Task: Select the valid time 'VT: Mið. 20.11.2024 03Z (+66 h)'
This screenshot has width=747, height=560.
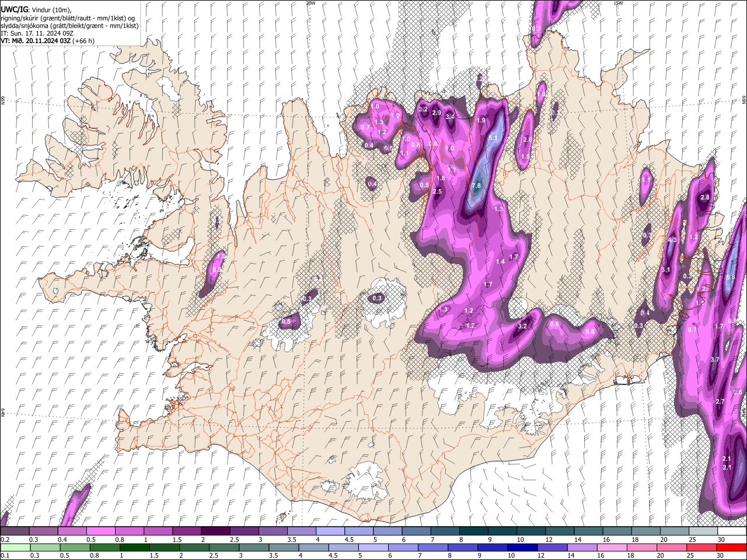Action: tap(48, 41)
